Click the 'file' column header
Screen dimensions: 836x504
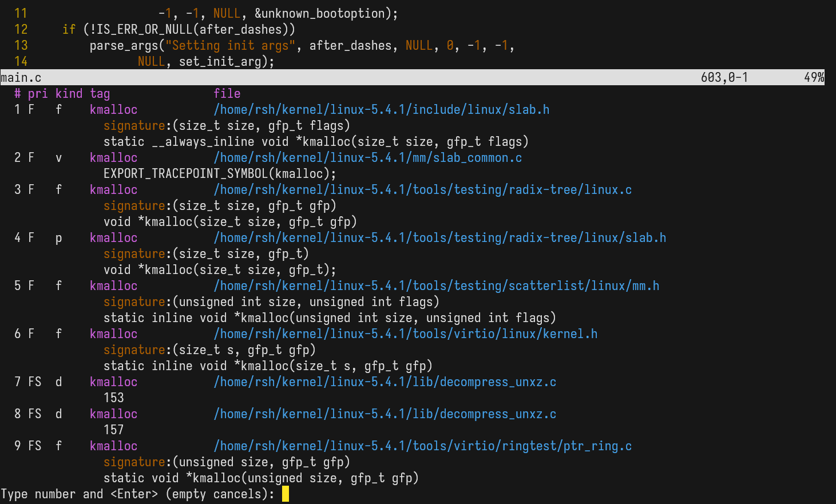pos(227,93)
